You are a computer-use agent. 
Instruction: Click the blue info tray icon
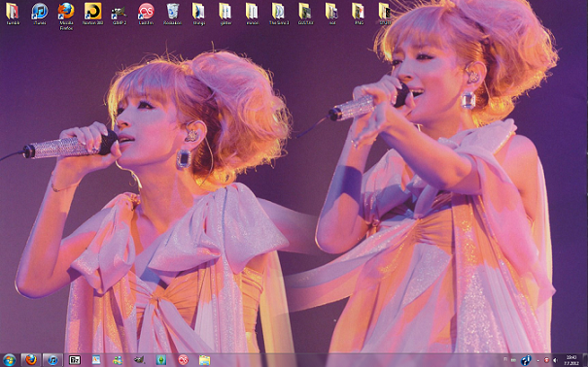point(526,360)
